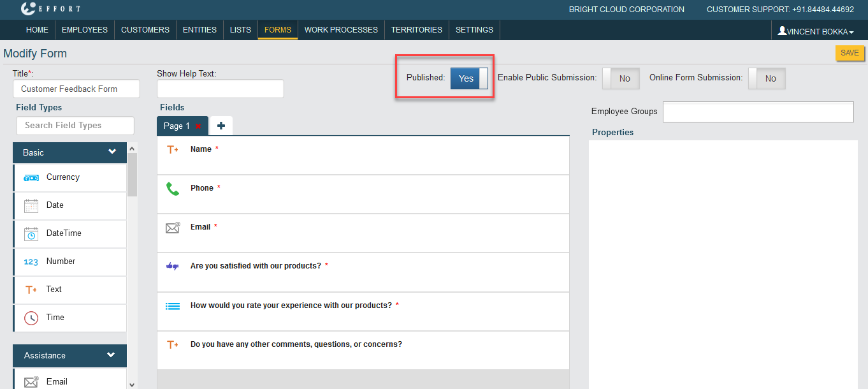This screenshot has width=868, height=389.
Task: Click the DateTime field type icon
Action: [x=31, y=234]
